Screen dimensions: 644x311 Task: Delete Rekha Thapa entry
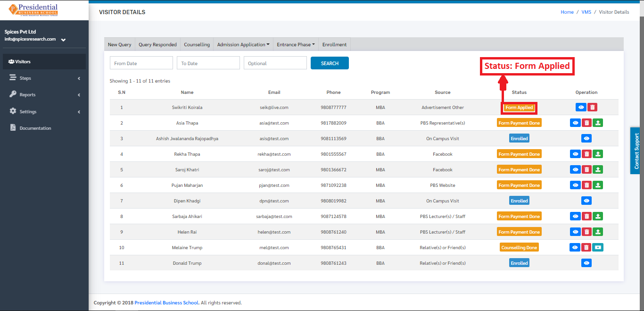586,154
